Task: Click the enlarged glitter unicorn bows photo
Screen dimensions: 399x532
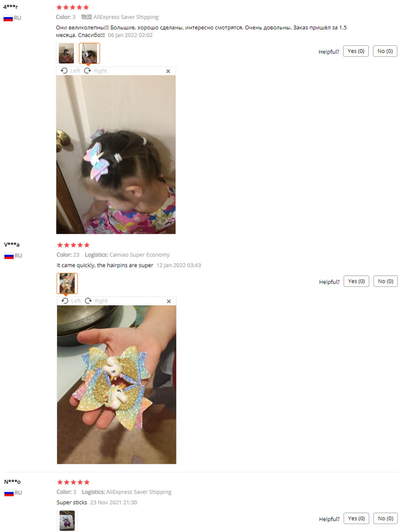Action: (x=116, y=385)
